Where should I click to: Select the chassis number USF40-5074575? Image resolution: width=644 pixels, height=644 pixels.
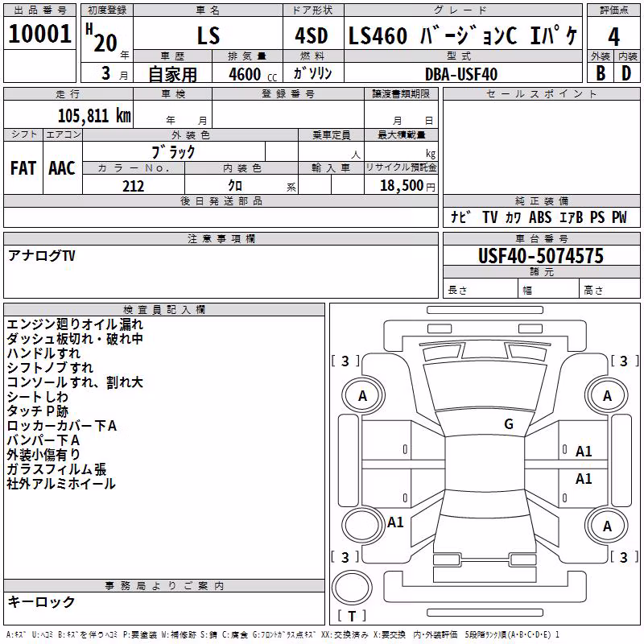pos(541,255)
